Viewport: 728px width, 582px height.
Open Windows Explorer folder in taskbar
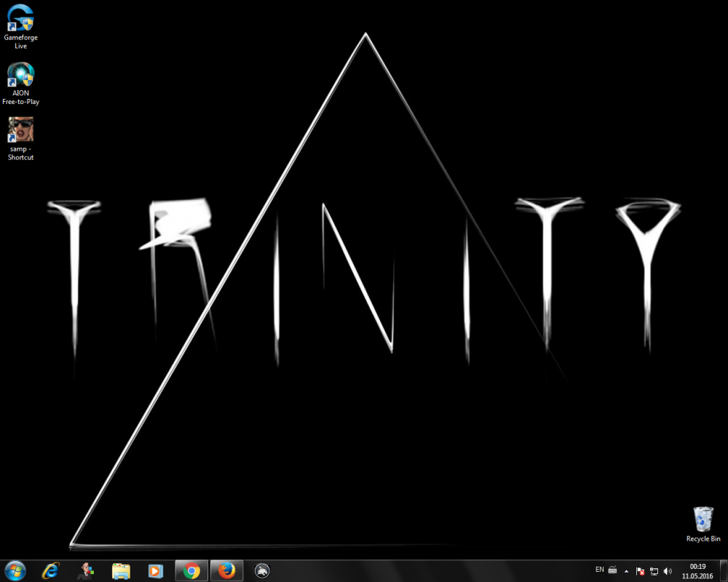(121, 571)
